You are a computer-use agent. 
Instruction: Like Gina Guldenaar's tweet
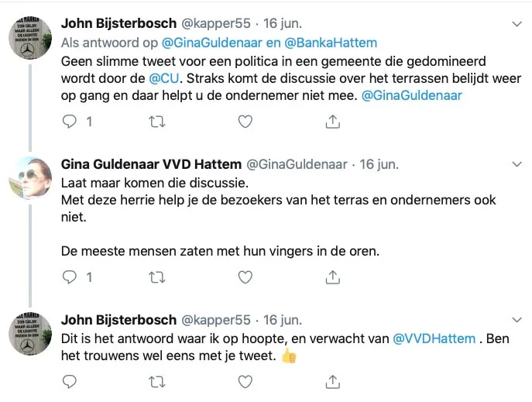pyautogui.click(x=245, y=277)
